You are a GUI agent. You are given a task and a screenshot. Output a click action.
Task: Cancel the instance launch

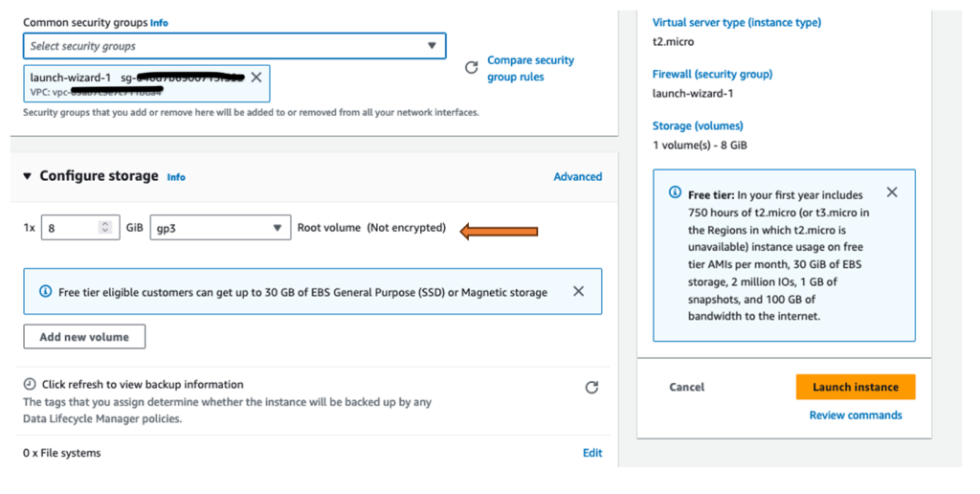(686, 387)
